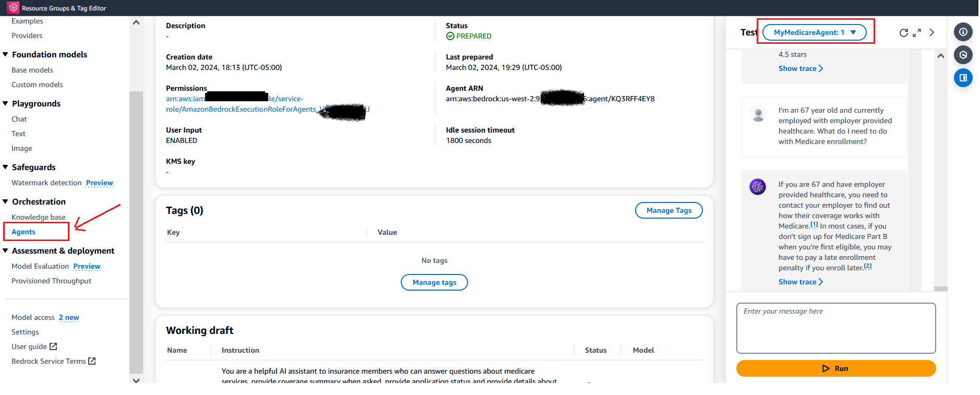Screen dimensions: 980x395
Task: Open Bedrock Service Terms link
Action: 49,361
